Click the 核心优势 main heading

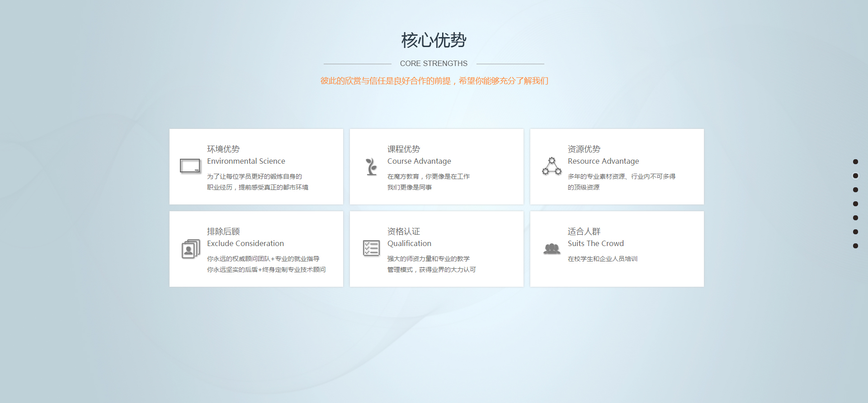434,40
